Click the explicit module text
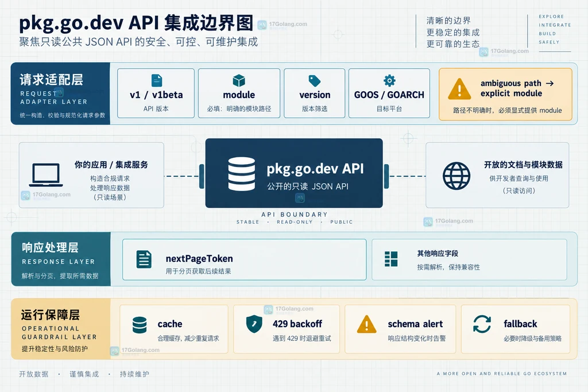The image size is (588, 392). [x=511, y=94]
